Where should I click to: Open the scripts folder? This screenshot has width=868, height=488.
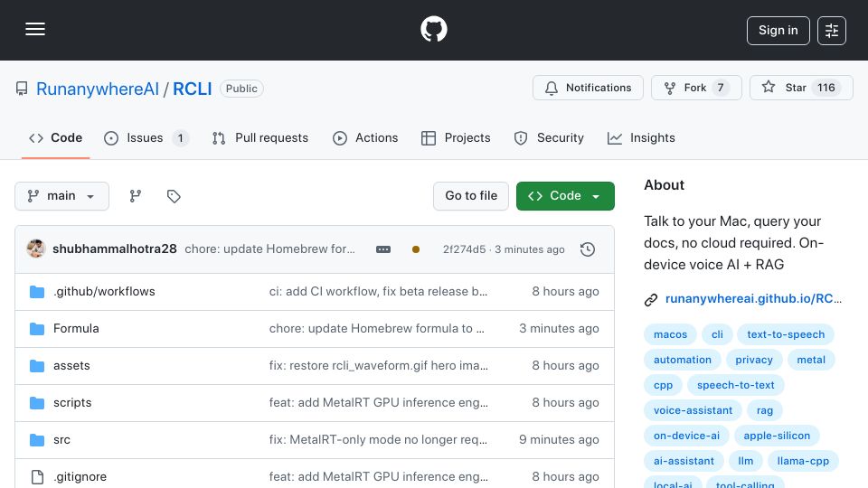(72, 403)
